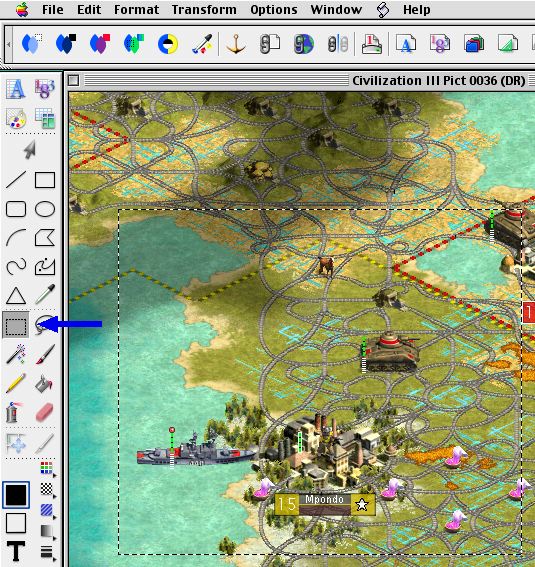The height and width of the screenshot is (567, 535).
Task: Click the Blend button with green square
Action: coord(134,44)
